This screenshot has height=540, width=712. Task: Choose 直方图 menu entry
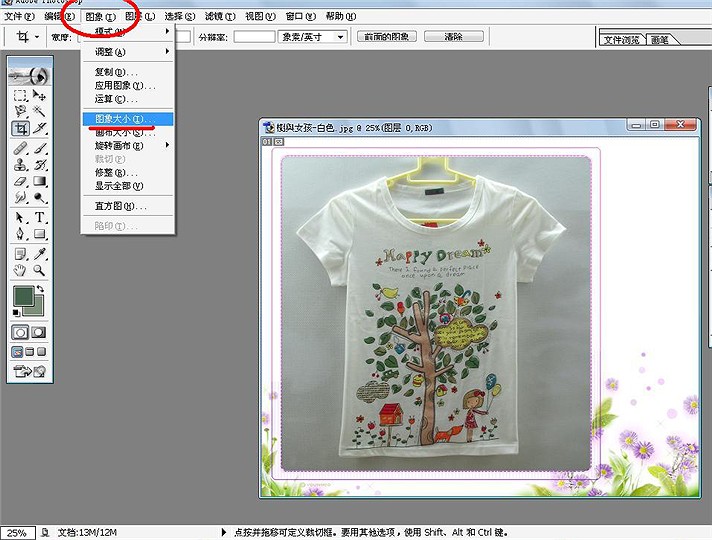coord(128,206)
